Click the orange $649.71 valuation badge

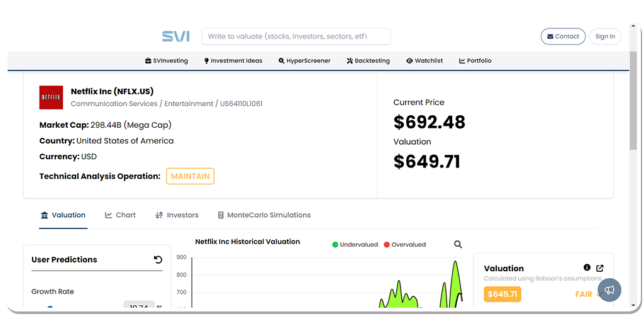point(502,295)
